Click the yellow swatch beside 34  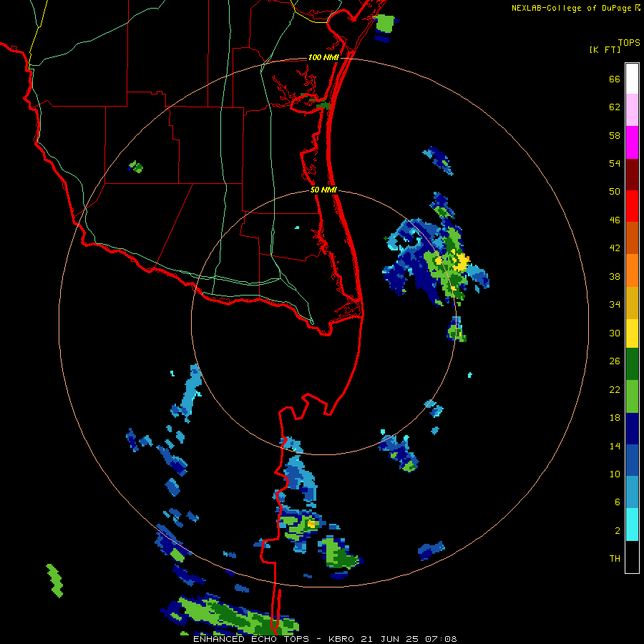[x=632, y=333]
